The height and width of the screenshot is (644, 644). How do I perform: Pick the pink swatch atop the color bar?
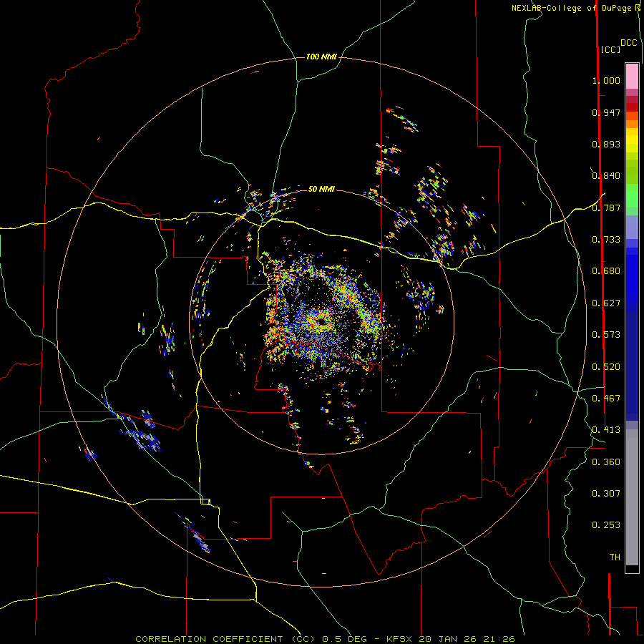click(632, 76)
